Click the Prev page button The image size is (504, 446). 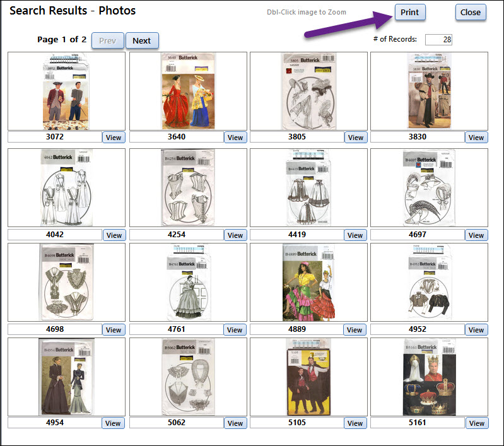click(108, 40)
